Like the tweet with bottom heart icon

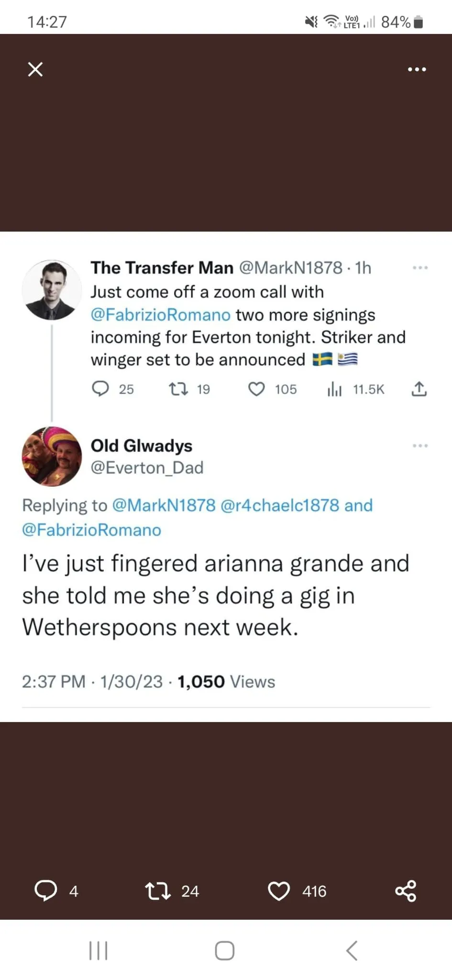point(279,891)
